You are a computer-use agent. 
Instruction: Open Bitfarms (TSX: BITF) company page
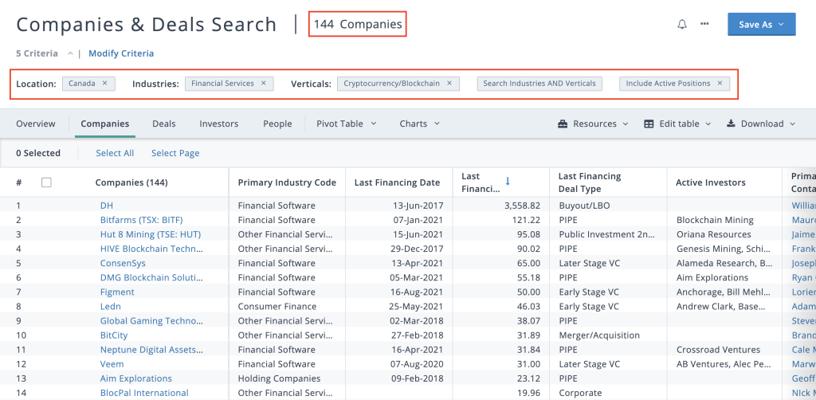click(142, 220)
